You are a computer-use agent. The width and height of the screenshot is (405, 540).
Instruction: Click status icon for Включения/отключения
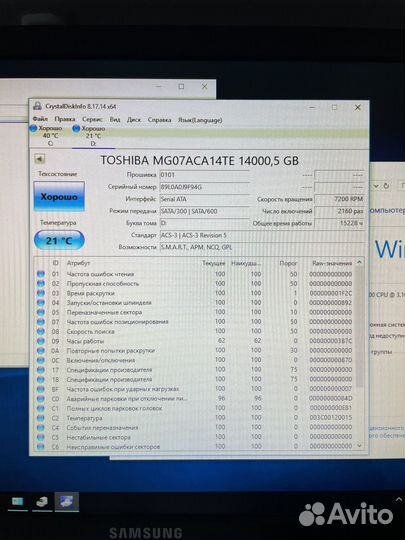41,360
